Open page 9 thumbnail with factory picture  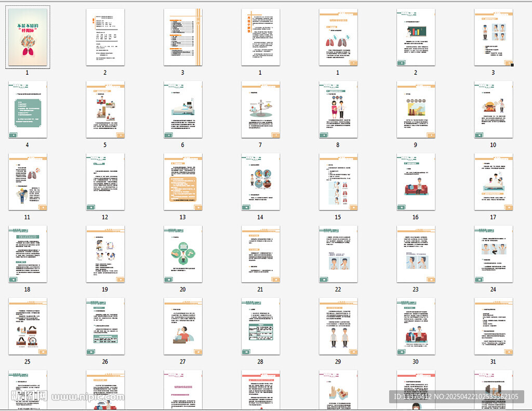click(416, 109)
